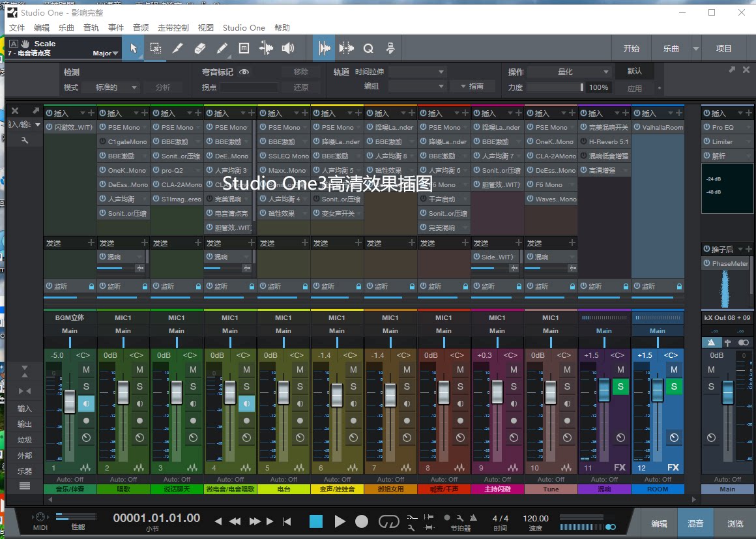Open the 模式 标准的 dropdown
This screenshot has width=756, height=539.
click(x=111, y=87)
